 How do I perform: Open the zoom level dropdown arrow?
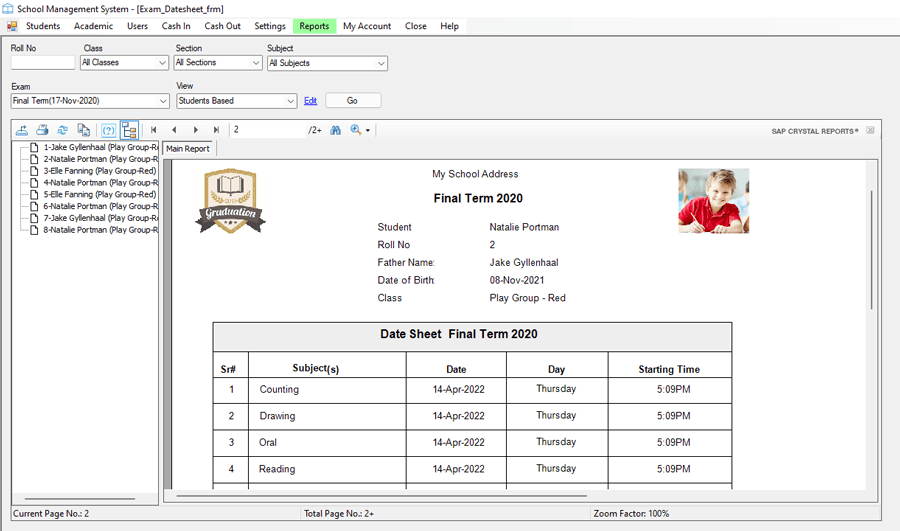pyautogui.click(x=368, y=130)
